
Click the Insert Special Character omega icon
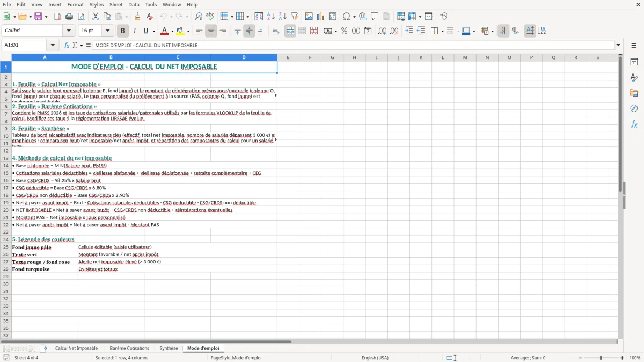347,17
